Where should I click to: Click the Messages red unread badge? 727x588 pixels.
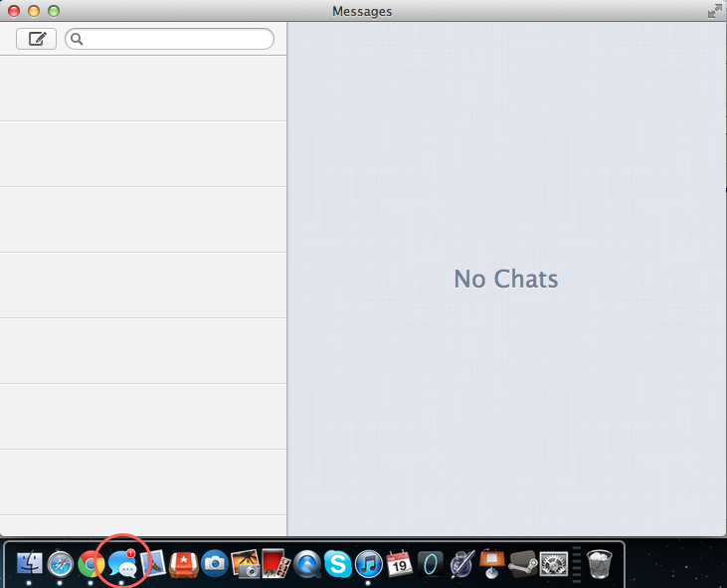point(130,553)
